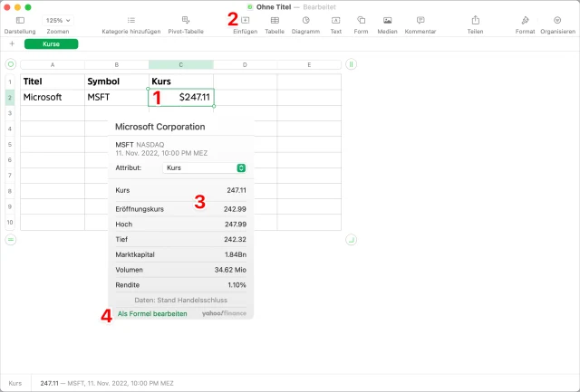The width and height of the screenshot is (580, 392).
Task: Open the Medien toolbar item
Action: pyautogui.click(x=387, y=20)
